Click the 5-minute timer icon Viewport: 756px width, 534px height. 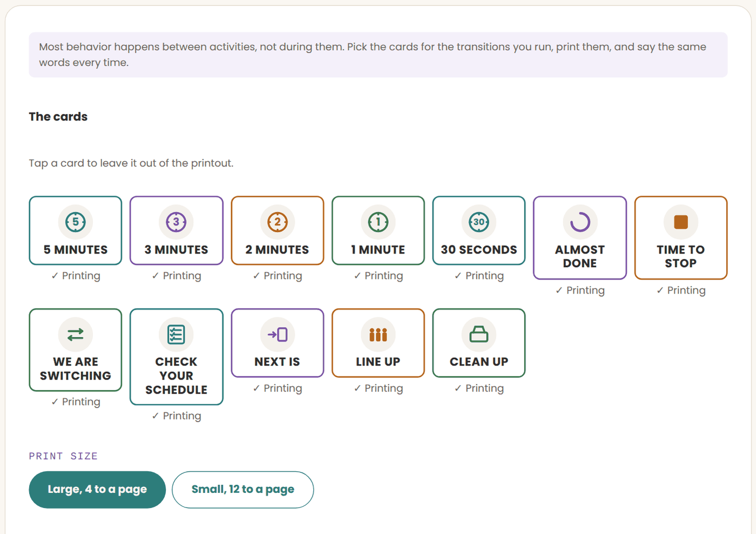pyautogui.click(x=76, y=222)
